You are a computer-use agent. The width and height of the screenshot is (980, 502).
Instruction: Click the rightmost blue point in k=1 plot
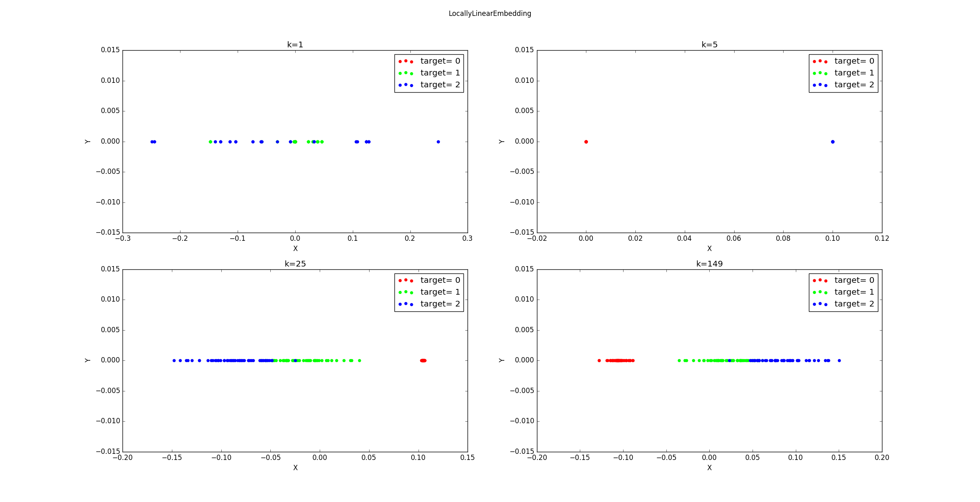pyautogui.click(x=438, y=142)
